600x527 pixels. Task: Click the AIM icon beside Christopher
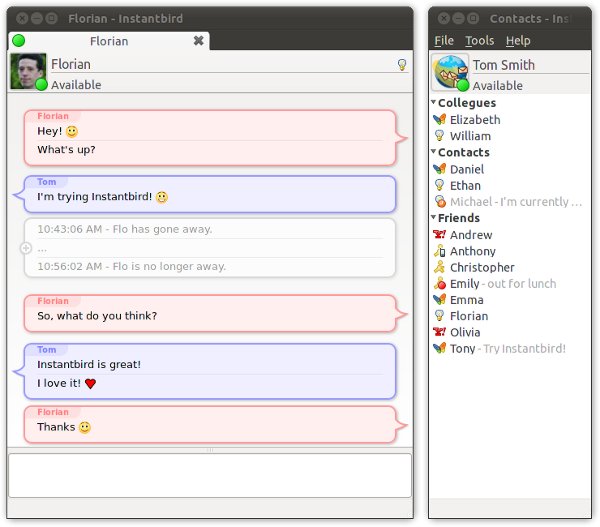(x=439, y=268)
